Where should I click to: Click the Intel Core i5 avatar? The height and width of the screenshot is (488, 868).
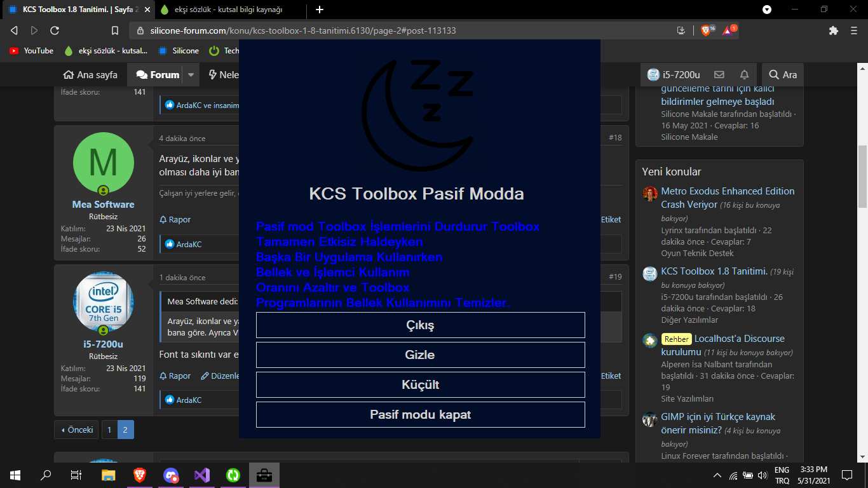[104, 302]
